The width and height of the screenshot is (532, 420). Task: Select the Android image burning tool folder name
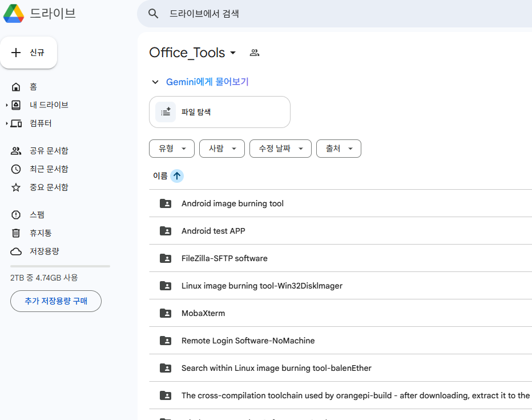[232, 203]
